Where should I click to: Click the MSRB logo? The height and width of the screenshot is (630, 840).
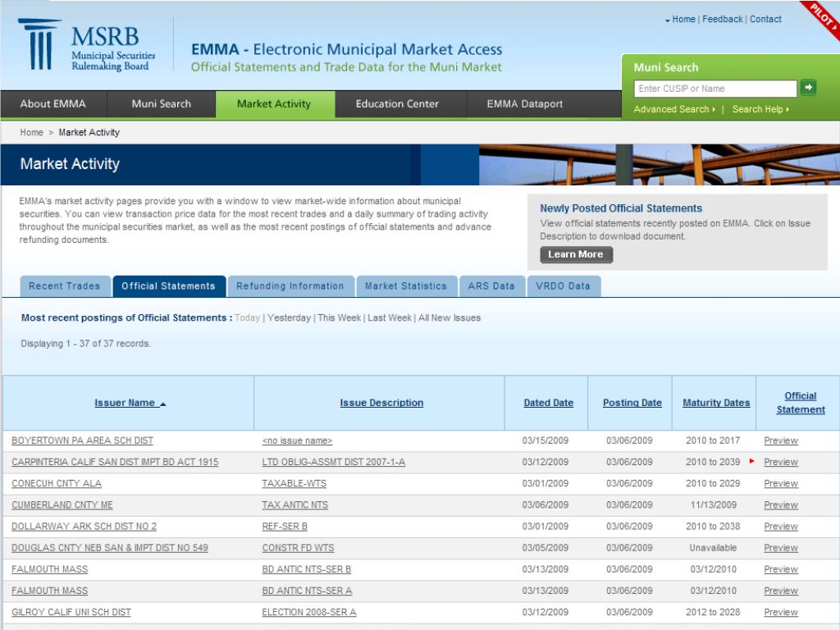tap(87, 46)
